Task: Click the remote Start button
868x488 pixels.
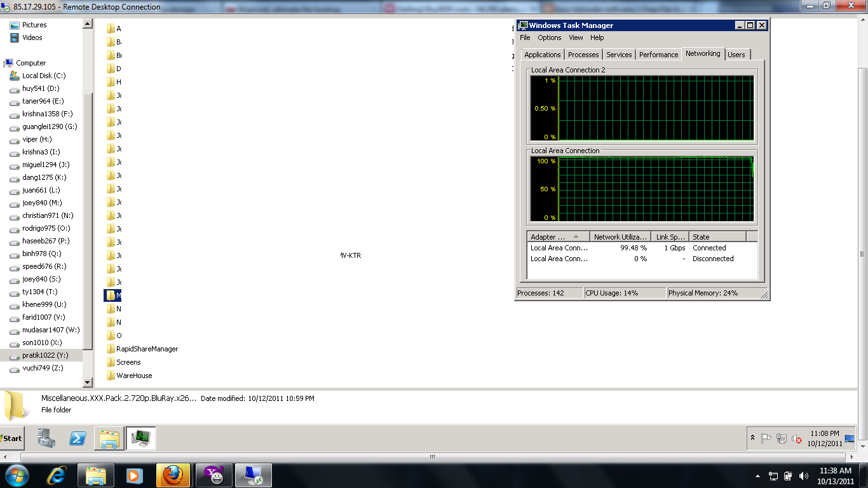Action: pyautogui.click(x=11, y=438)
